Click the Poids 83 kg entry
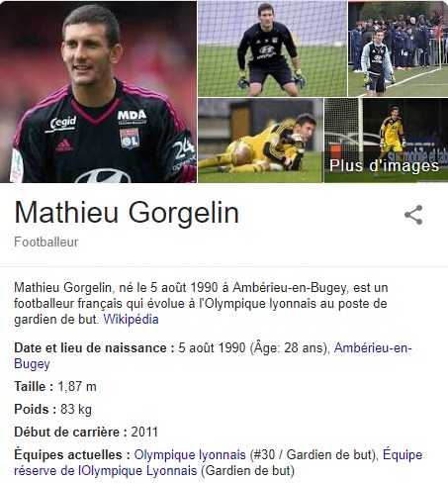448x484 pixels. (52, 410)
